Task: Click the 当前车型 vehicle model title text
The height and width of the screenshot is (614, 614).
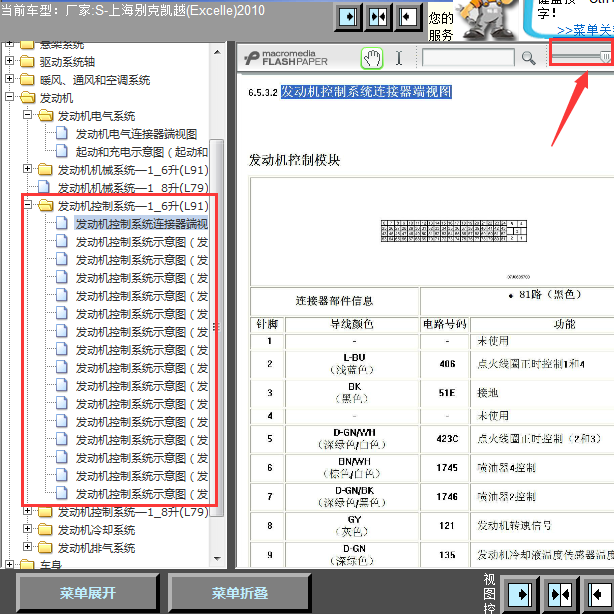Action: (x=133, y=11)
